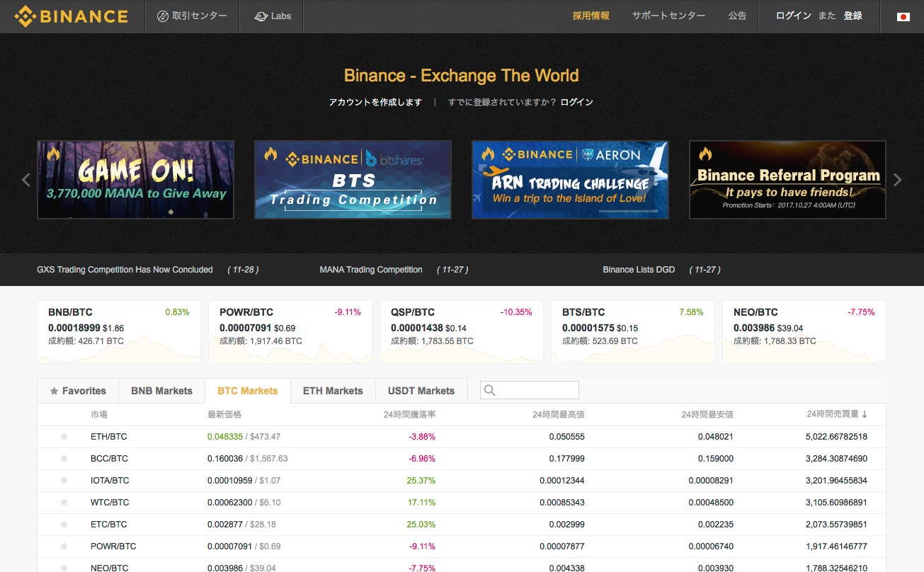Viewport: 924px width, 572px height.
Task: Favorite POWR/BTC row with its star
Action: click(x=64, y=547)
